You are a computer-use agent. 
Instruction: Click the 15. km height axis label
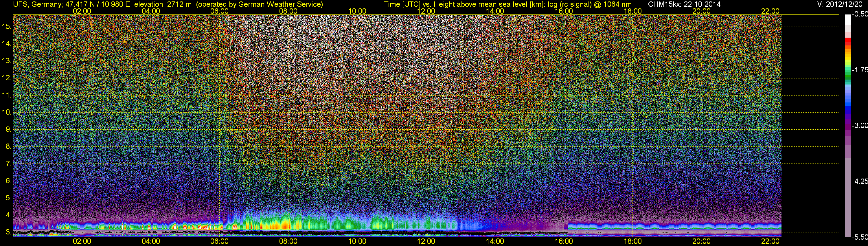point(7,26)
